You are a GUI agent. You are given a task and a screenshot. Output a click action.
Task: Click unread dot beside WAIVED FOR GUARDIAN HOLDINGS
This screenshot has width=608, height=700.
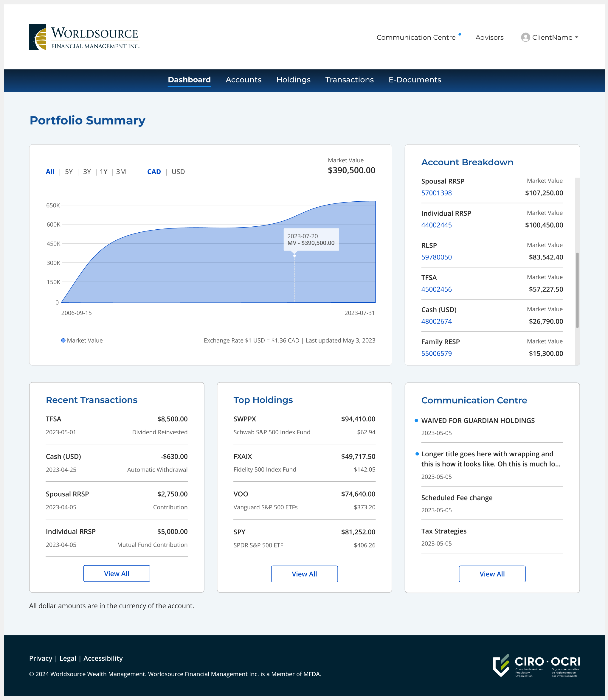point(416,421)
